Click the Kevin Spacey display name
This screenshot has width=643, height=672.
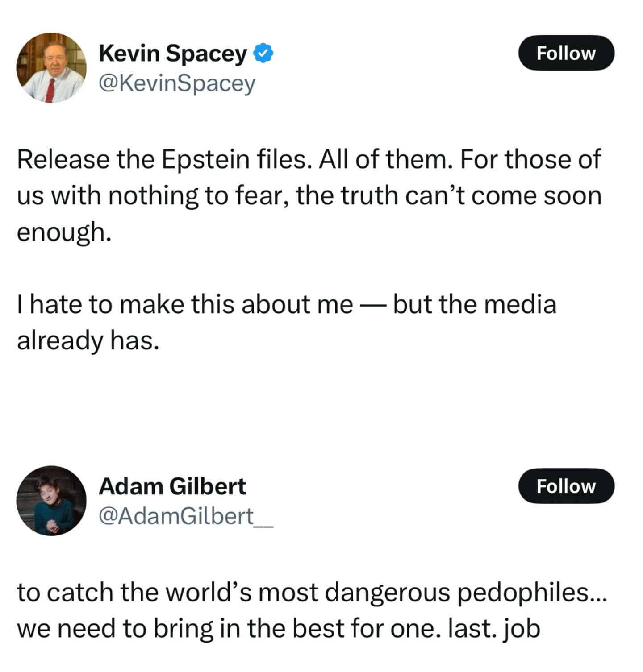click(x=172, y=54)
